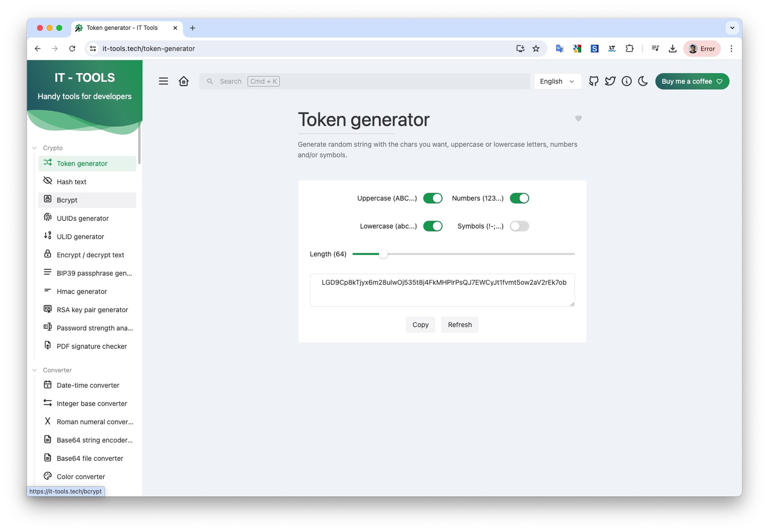
Task: Click the home navigation icon
Action: [x=183, y=81]
